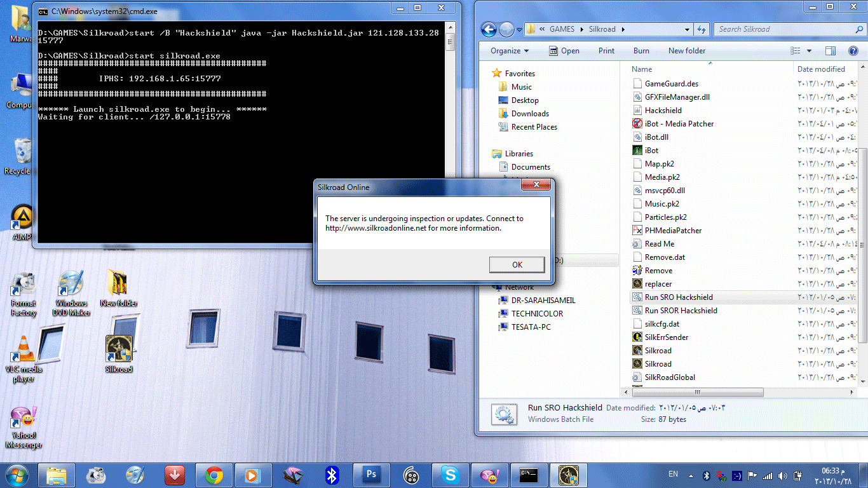This screenshot has height=488, width=868.
Task: Create a New folder from the Explorer toolbar
Action: (x=687, y=51)
